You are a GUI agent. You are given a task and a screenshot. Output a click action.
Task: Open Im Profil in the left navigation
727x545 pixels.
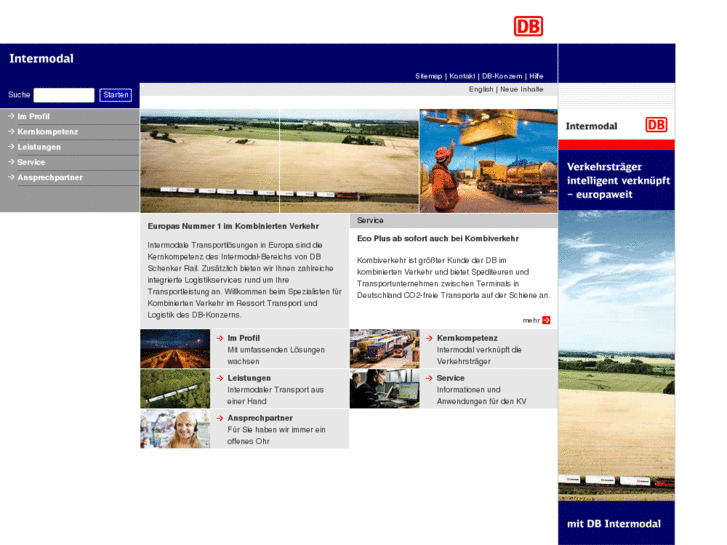tap(33, 116)
